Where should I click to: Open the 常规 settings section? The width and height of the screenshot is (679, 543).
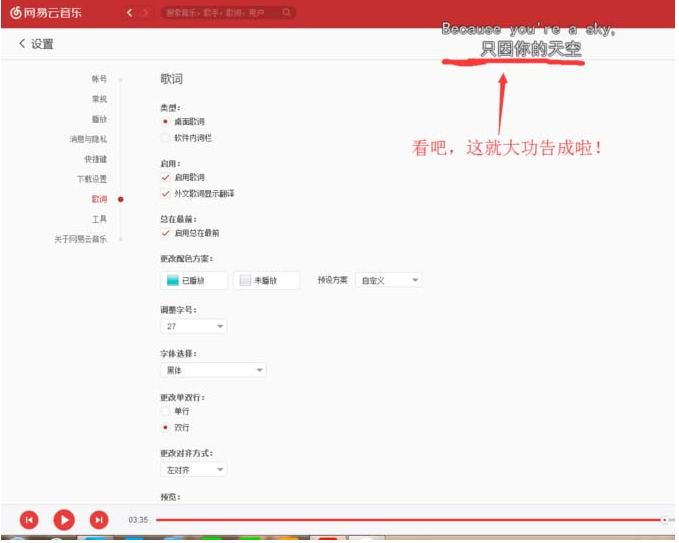tap(99, 100)
